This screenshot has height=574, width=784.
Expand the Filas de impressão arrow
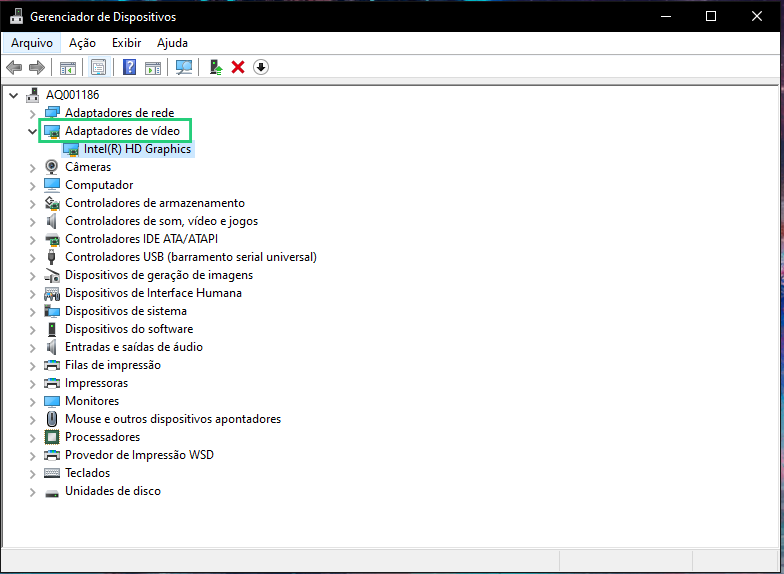pyautogui.click(x=32, y=366)
